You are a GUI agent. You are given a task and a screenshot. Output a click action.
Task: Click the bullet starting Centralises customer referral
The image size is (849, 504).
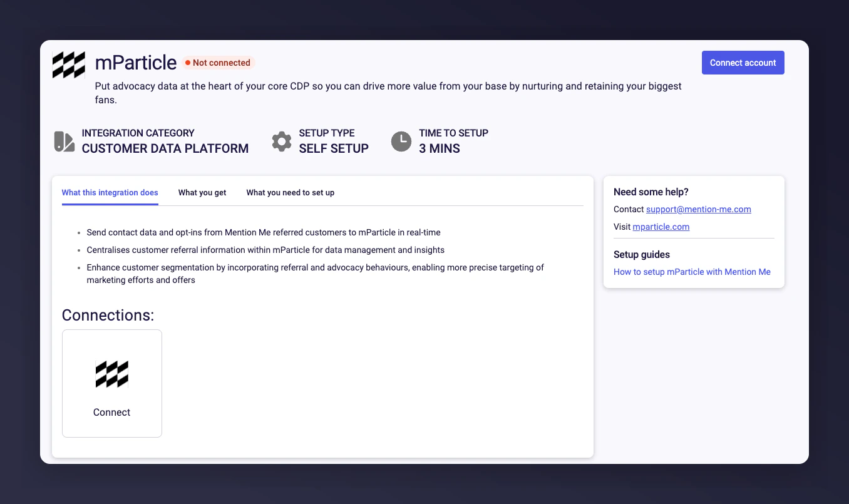tap(265, 250)
